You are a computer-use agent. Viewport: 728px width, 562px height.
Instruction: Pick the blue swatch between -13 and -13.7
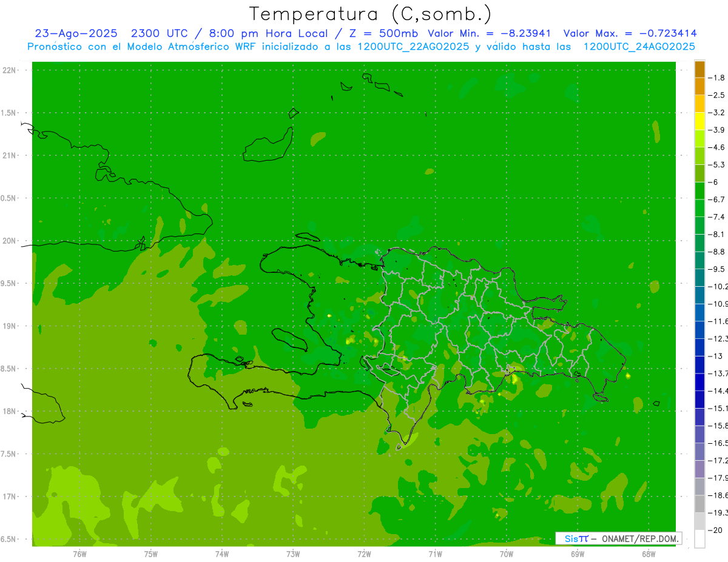(x=699, y=364)
